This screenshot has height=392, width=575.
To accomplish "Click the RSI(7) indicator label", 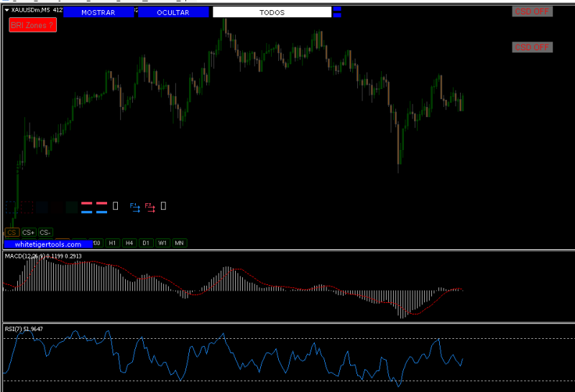I will (x=24, y=329).
